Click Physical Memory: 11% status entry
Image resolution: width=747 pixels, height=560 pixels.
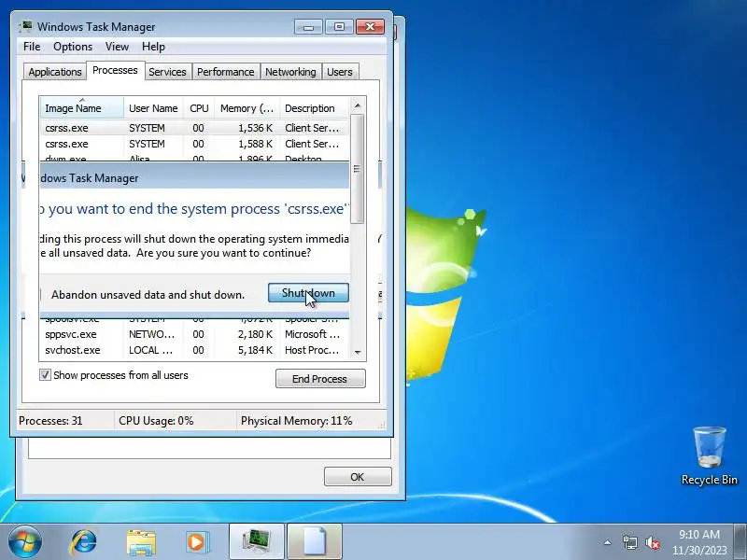pyautogui.click(x=296, y=421)
